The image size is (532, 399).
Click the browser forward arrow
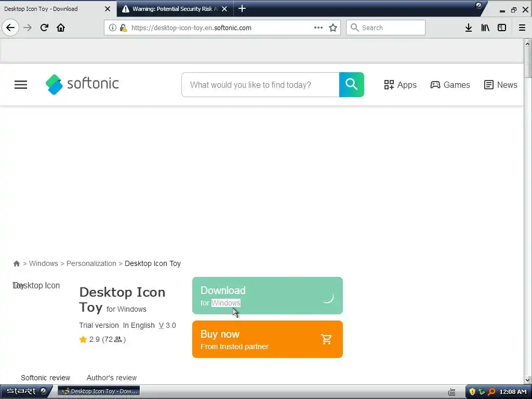click(x=28, y=28)
